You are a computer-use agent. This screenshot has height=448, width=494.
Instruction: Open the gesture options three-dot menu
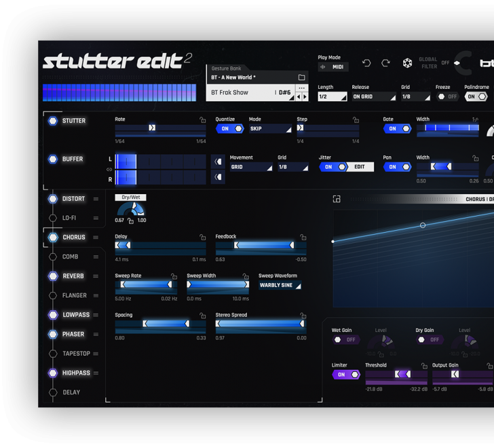[301, 88]
